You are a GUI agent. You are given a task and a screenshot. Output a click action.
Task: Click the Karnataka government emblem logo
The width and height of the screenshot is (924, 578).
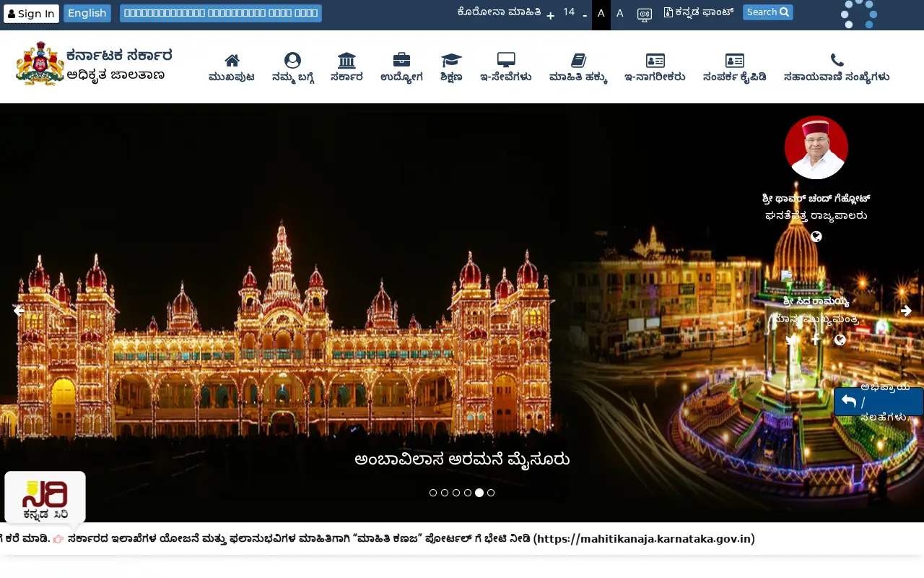(40, 64)
